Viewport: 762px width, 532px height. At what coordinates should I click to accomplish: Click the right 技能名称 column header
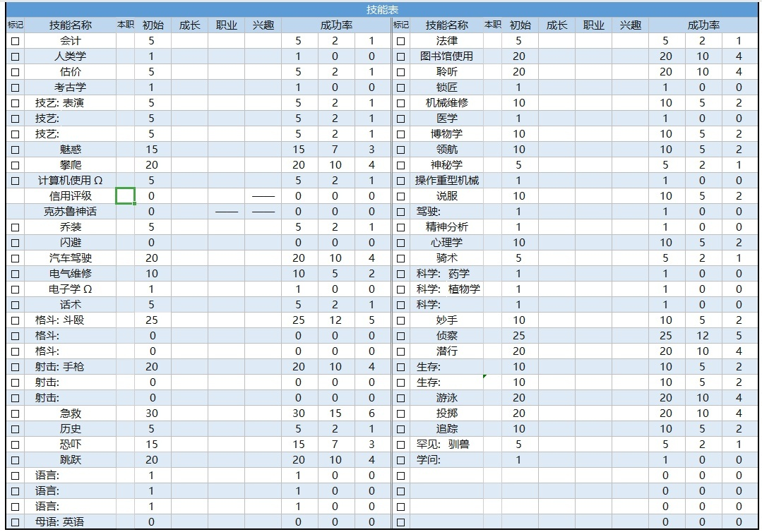[x=446, y=25]
